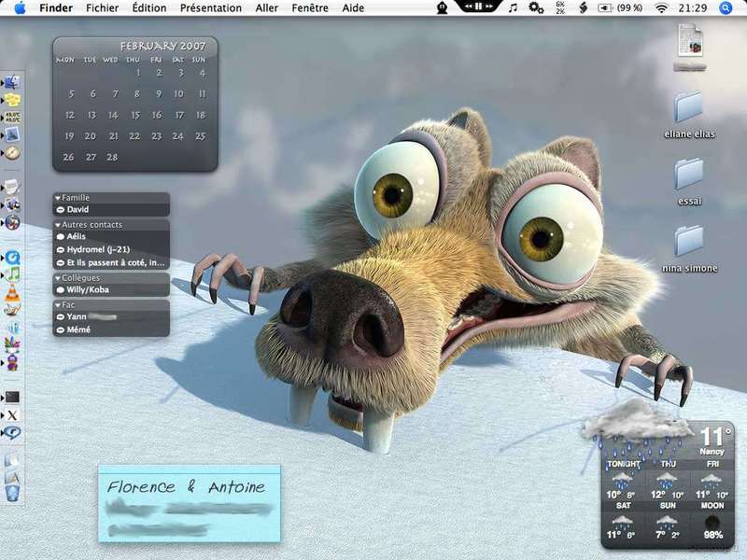Select the essai desktop folder

click(x=689, y=182)
